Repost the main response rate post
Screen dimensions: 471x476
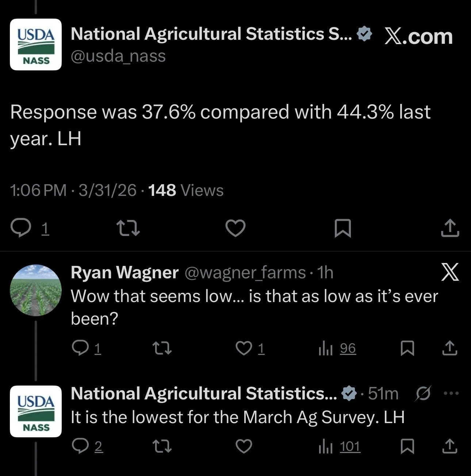click(128, 228)
